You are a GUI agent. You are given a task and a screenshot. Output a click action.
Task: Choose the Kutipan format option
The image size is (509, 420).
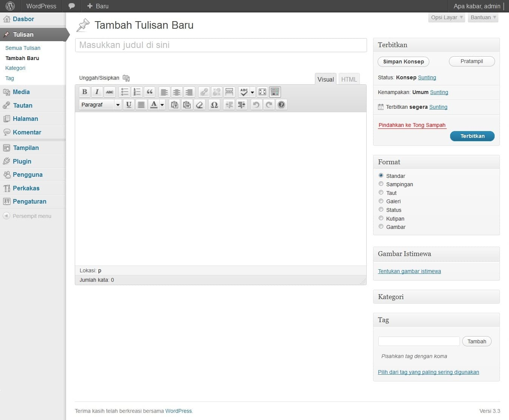[381, 218]
